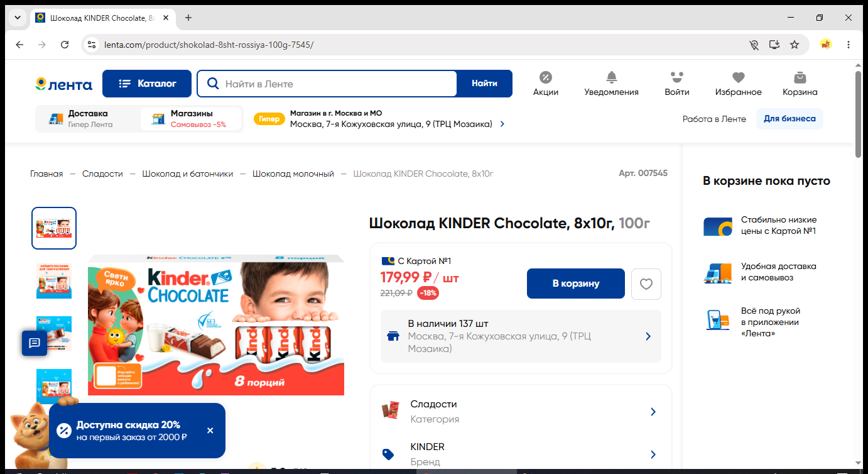The height and width of the screenshot is (474, 868).
Task: Click the main Kinder Chocolate product image
Action: [216, 325]
